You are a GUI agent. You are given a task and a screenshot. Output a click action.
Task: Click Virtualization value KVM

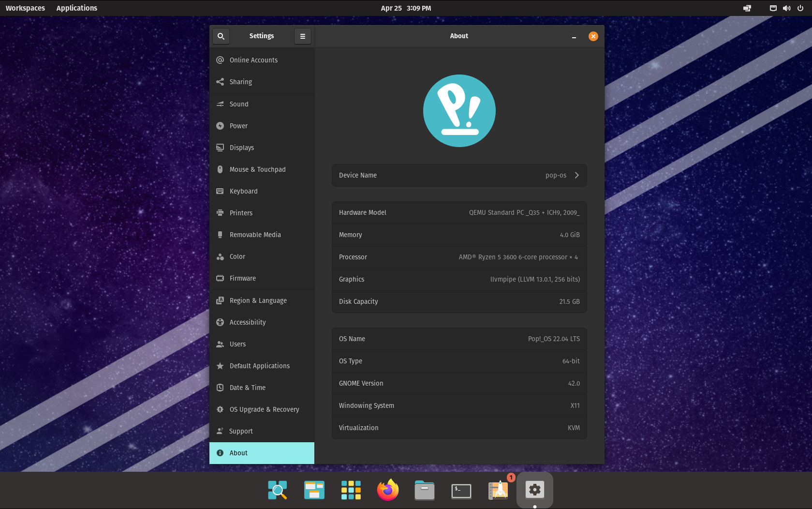tap(574, 428)
